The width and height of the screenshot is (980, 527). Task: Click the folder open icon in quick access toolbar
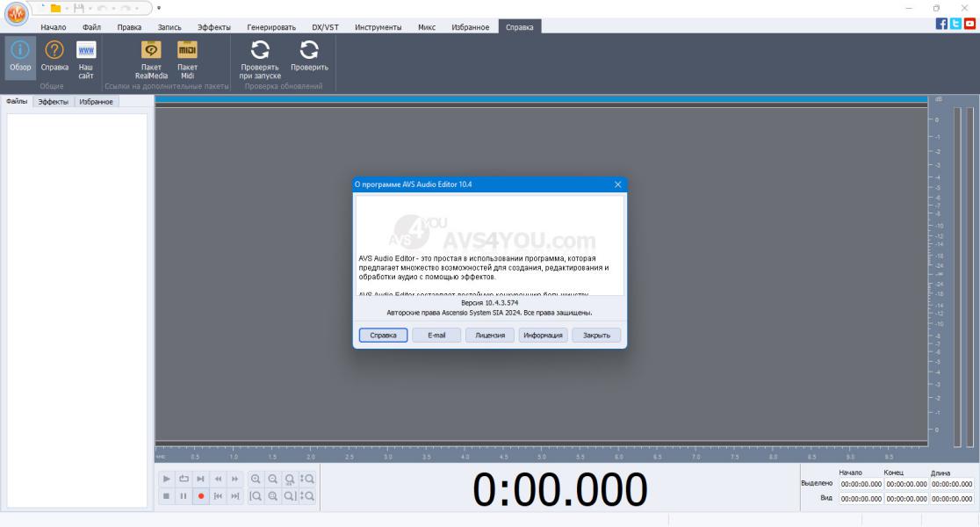click(55, 8)
